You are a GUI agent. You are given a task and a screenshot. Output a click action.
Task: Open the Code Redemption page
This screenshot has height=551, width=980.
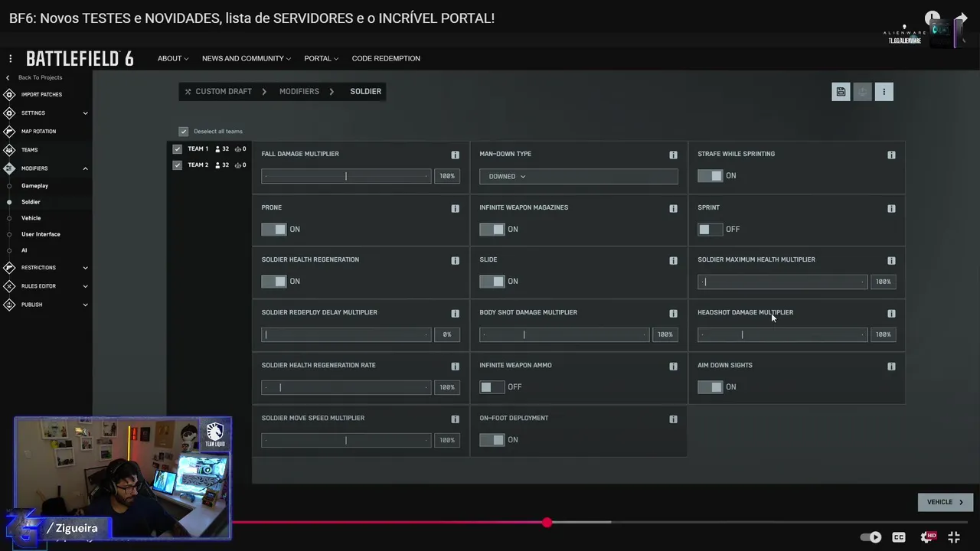point(386,58)
